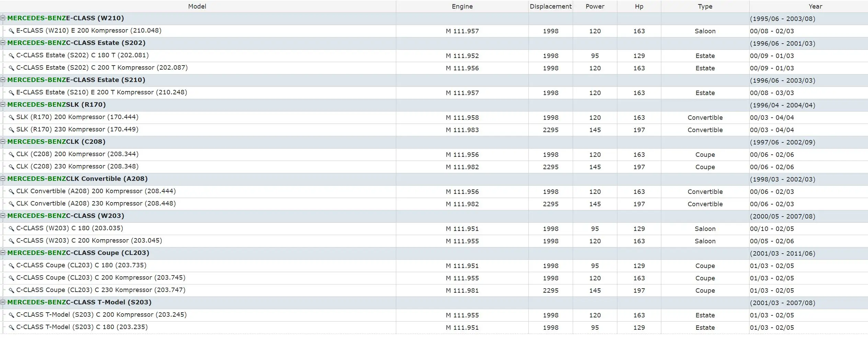Screen dimensions: 868x338
Task: Open MERCEDES-BENZ CLK (C208) heading link
Action: (x=56, y=142)
